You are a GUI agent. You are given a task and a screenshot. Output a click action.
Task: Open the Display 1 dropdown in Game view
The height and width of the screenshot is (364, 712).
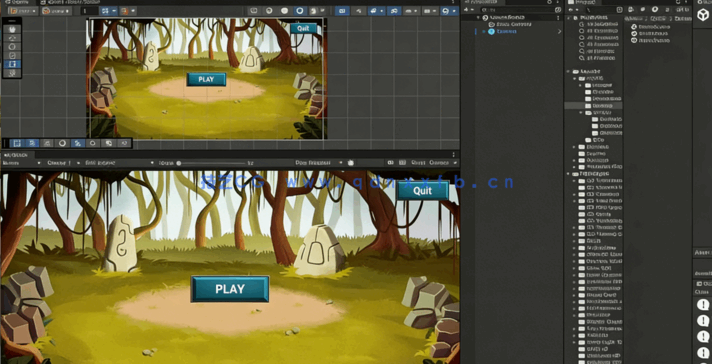point(64,163)
